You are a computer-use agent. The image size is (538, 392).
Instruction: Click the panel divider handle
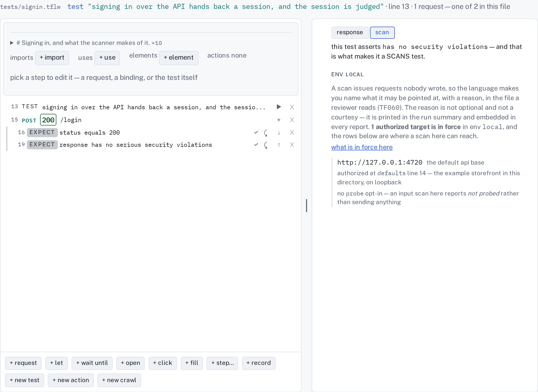[307, 205]
